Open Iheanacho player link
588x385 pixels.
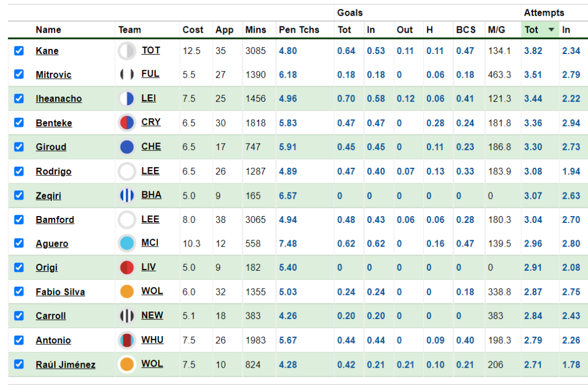[x=59, y=99]
